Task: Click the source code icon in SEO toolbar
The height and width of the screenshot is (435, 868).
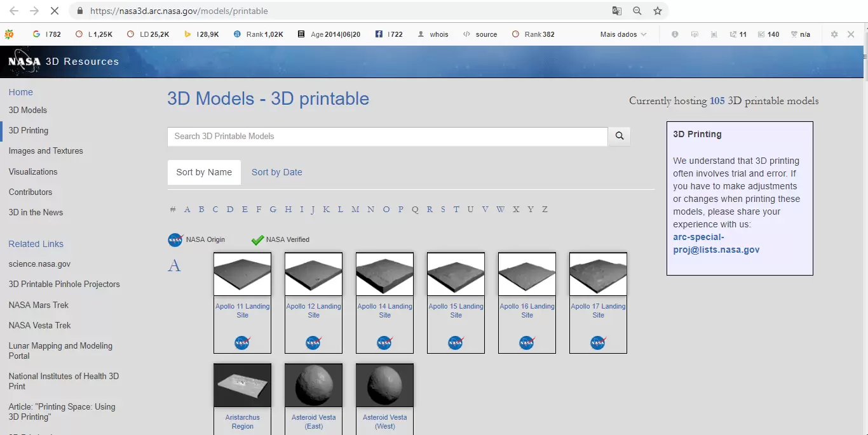Action: 466,34
